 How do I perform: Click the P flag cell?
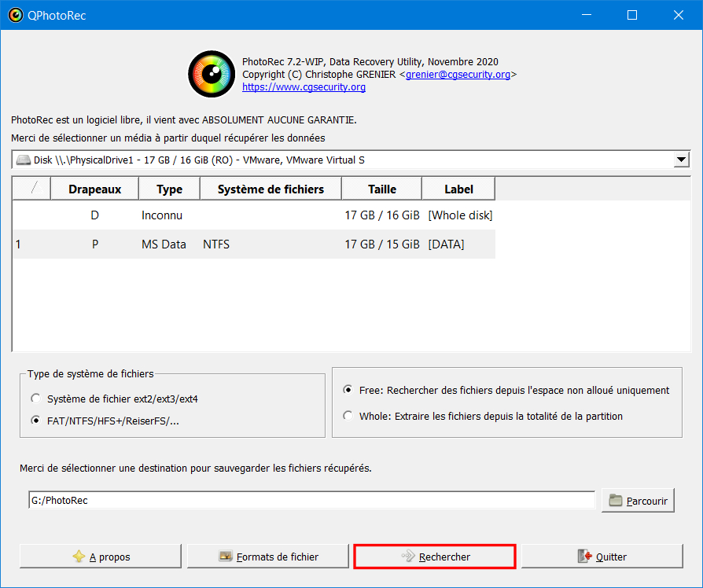point(94,244)
